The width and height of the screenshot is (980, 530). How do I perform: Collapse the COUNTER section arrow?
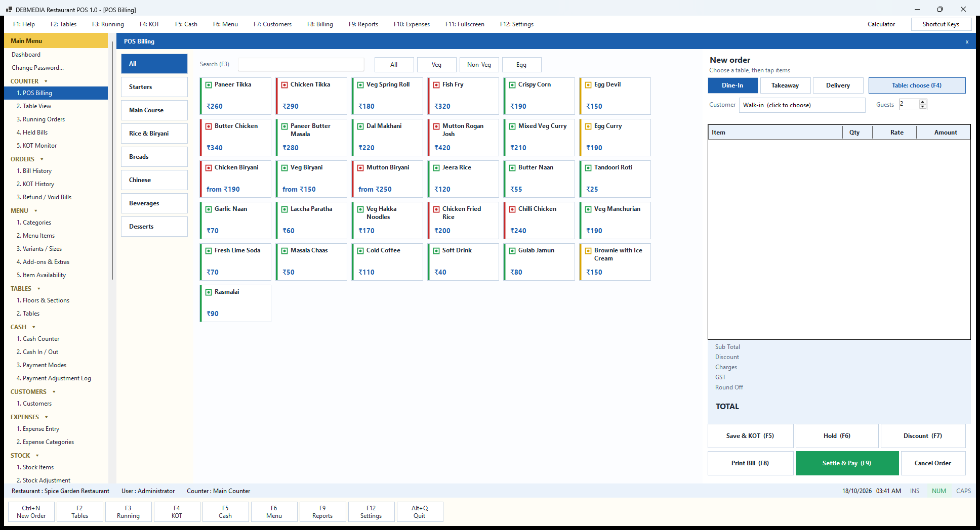coord(46,81)
